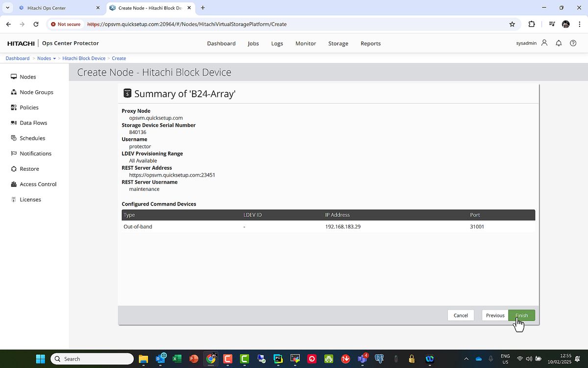
Task: Go back with the Previous button
Action: pyautogui.click(x=495, y=315)
